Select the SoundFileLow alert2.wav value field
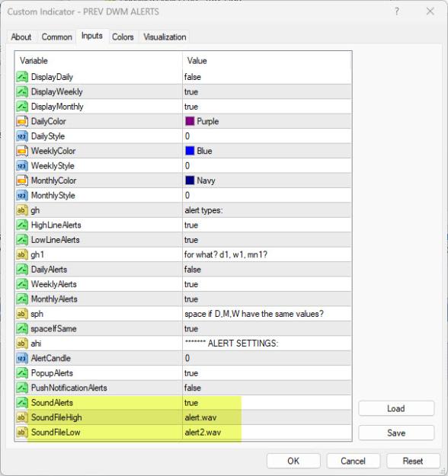 pos(267,433)
